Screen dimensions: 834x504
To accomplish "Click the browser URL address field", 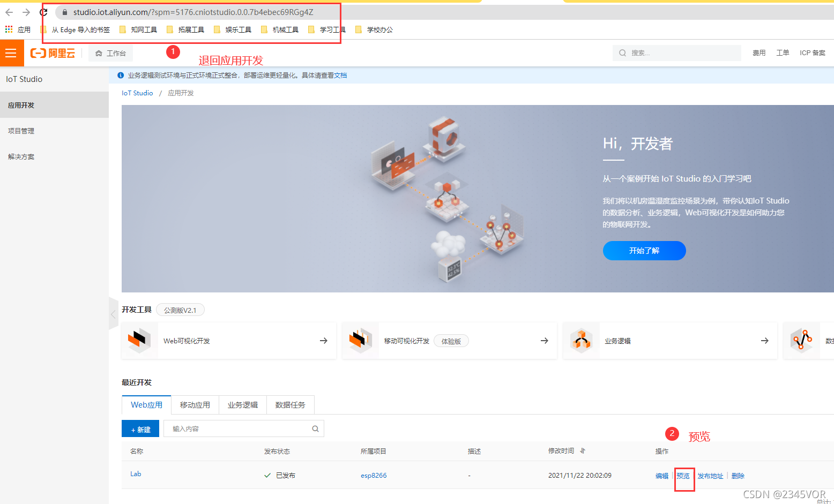I will [x=193, y=12].
